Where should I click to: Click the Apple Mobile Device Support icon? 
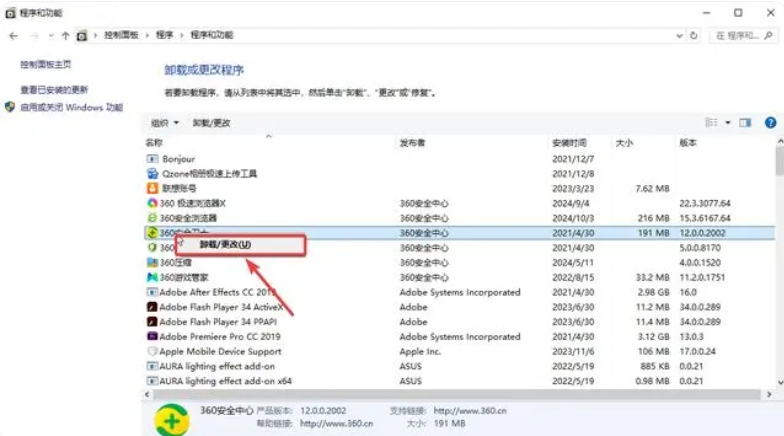coord(152,352)
